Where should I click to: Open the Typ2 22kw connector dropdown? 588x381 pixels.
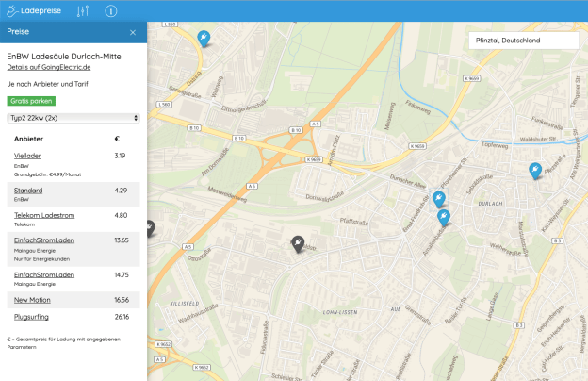(x=73, y=118)
